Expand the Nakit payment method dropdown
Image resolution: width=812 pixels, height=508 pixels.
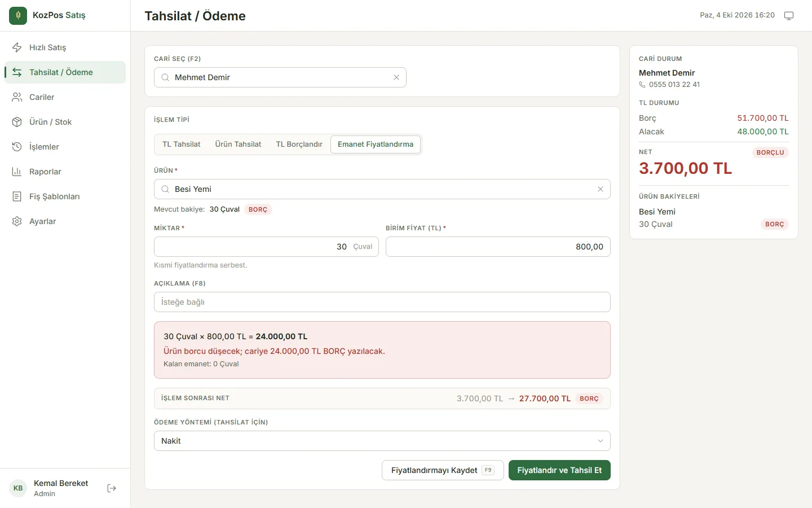(x=382, y=441)
